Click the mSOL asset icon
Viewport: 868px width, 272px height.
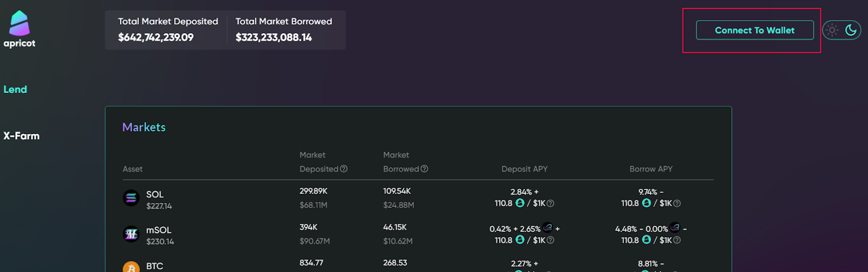click(131, 234)
